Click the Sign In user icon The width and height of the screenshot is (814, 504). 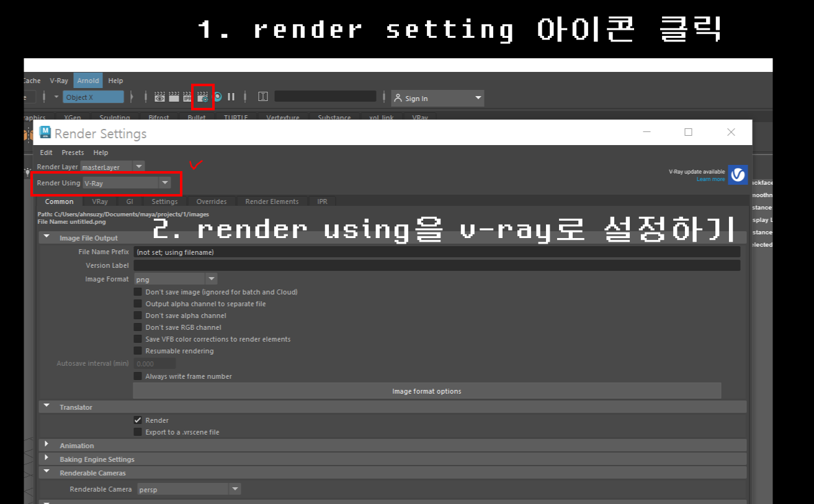(x=398, y=98)
